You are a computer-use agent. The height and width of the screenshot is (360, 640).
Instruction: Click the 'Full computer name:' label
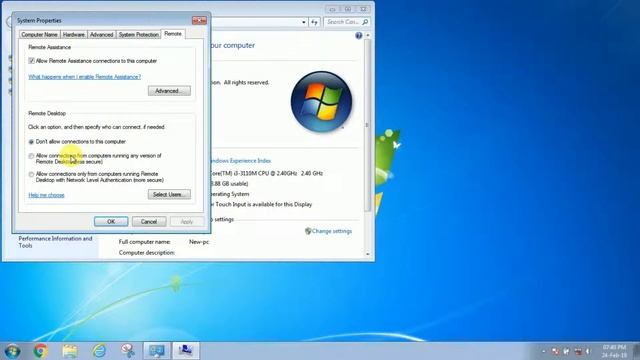tap(144, 242)
